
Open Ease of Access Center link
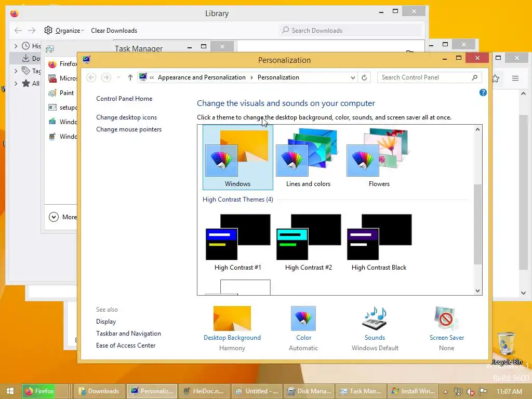(126, 345)
